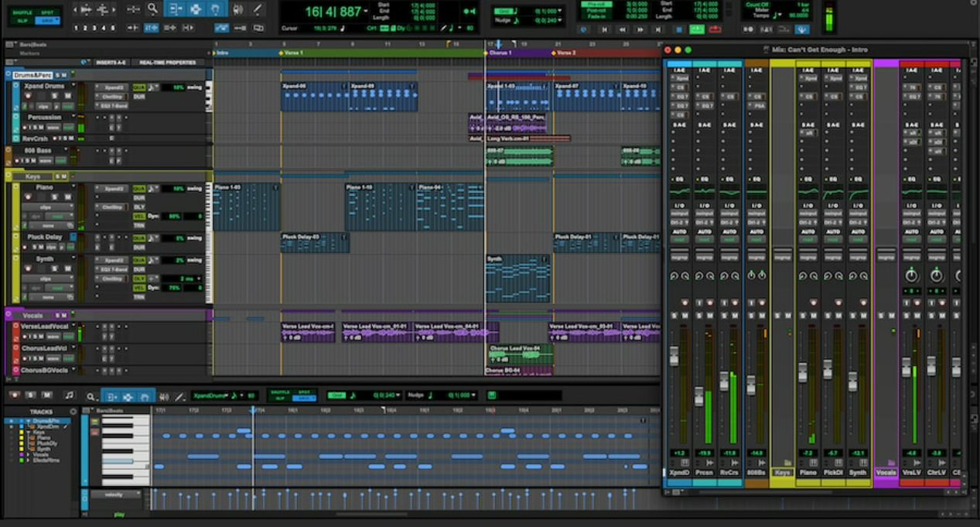Enable Shuffle edit mode
Screen dimensions: 980x527
coord(22,12)
